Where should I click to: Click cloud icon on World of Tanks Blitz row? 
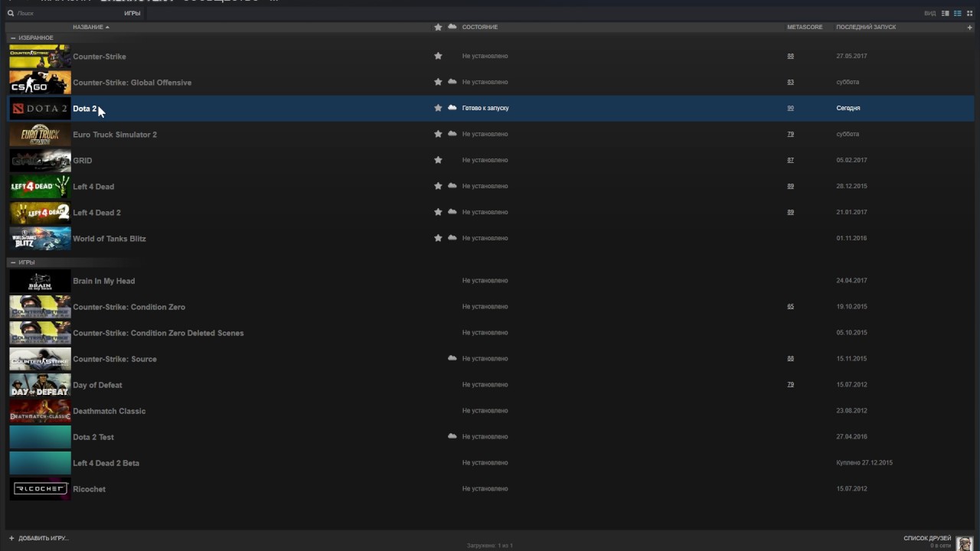pos(452,238)
